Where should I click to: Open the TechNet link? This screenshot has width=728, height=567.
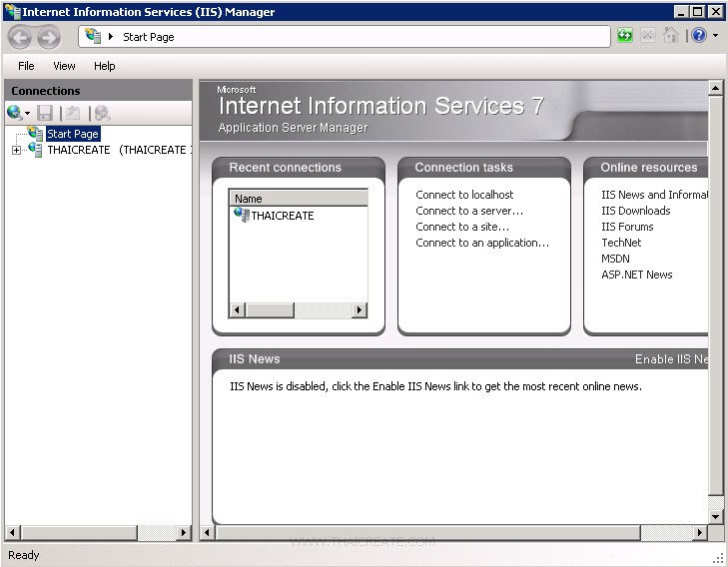(621, 243)
